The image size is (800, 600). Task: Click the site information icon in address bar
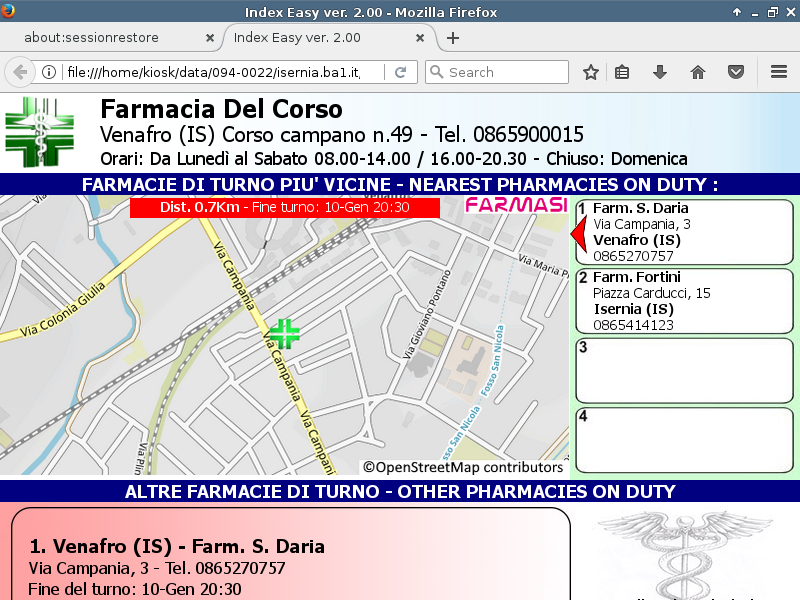48,72
